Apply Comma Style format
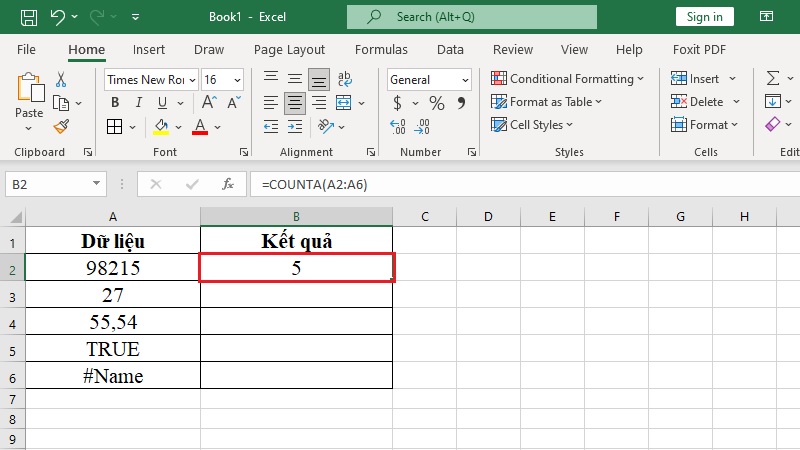 [461, 103]
